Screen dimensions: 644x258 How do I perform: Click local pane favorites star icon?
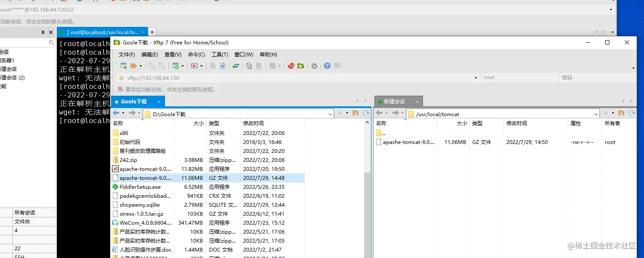tap(340, 113)
